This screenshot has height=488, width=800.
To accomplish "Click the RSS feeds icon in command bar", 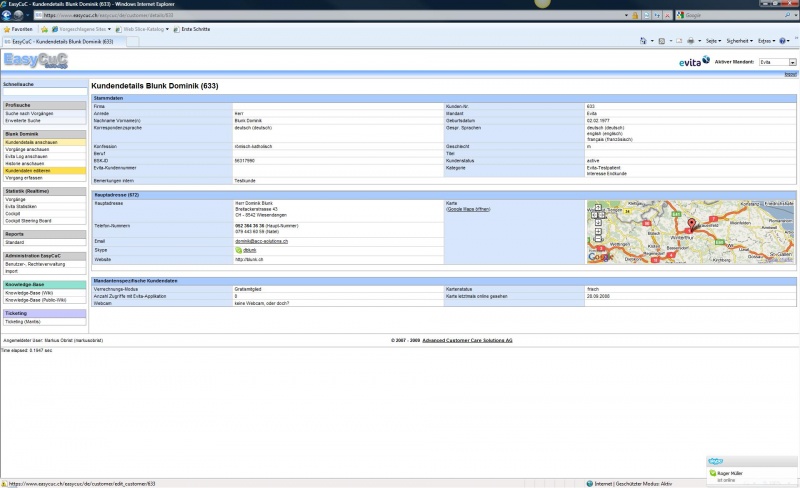I will (x=662, y=41).
